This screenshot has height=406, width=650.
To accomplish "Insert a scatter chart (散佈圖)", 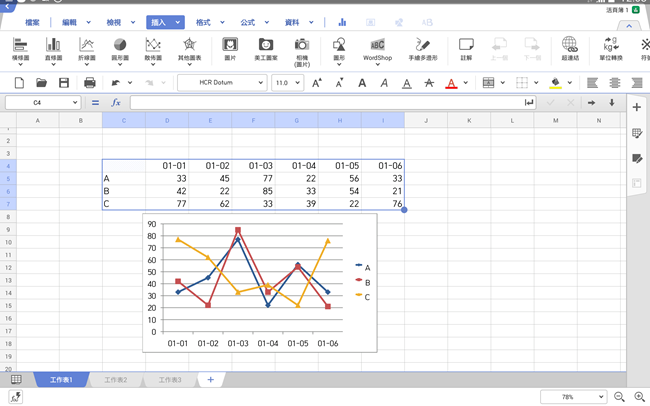I will tap(153, 50).
